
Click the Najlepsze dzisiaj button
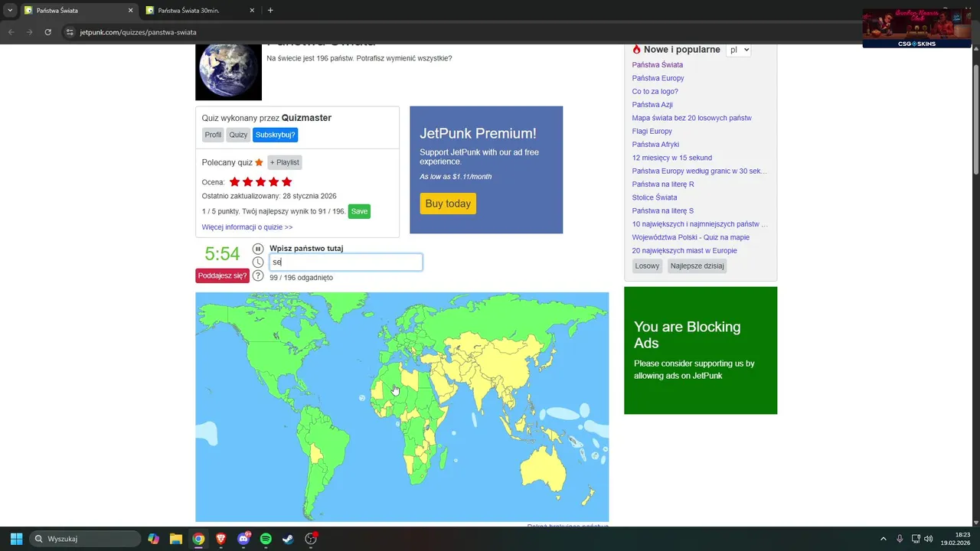click(x=697, y=266)
